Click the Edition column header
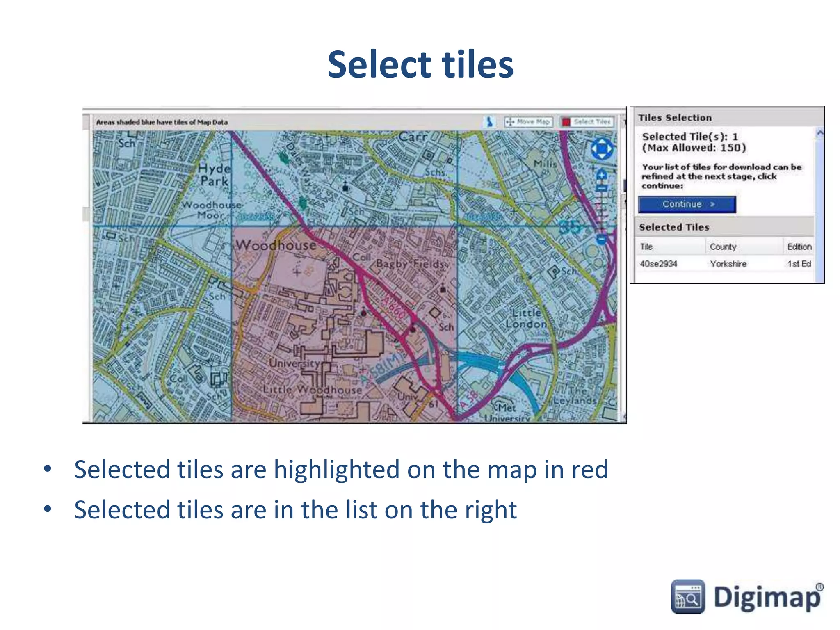Image resolution: width=840 pixels, height=630 pixels. [x=799, y=247]
